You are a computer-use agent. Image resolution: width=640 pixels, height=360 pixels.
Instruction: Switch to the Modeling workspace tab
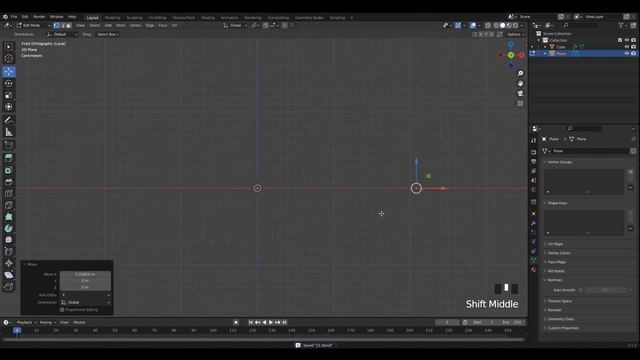pyautogui.click(x=113, y=18)
